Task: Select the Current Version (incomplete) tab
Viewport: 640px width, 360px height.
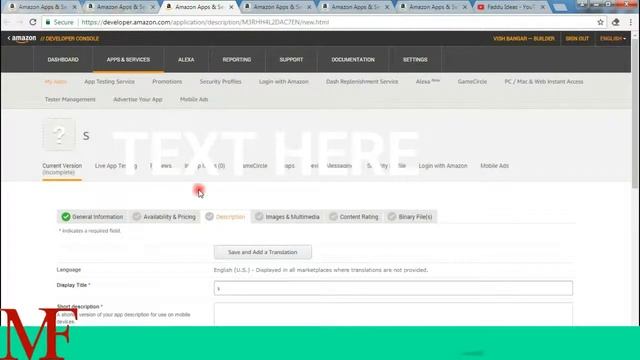Action: pos(62,169)
